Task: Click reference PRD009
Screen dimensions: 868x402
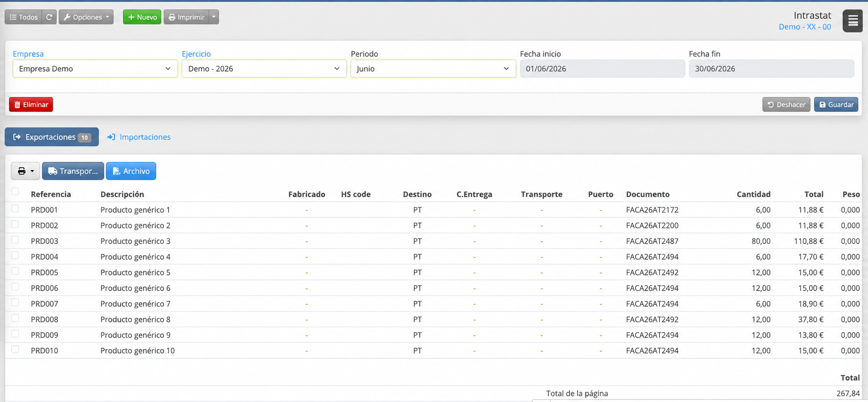Action: [45, 335]
